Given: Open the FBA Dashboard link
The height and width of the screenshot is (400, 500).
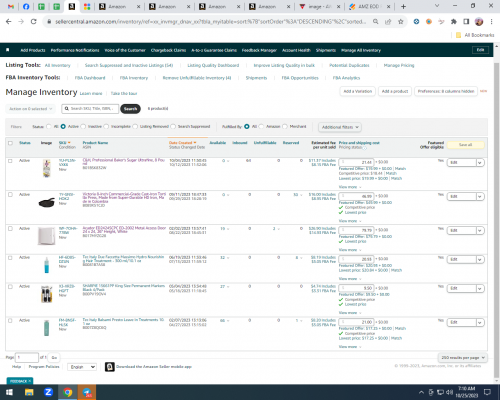Looking at the screenshot, I should pyautogui.click(x=90, y=78).
